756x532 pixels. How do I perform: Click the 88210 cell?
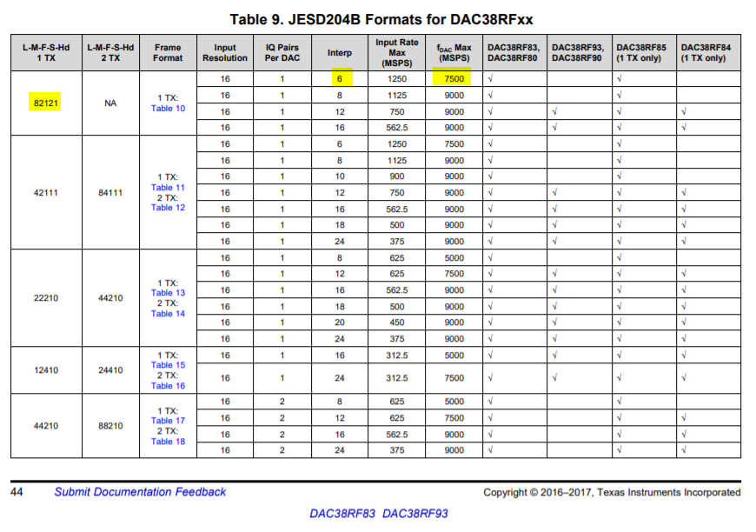click(x=110, y=426)
